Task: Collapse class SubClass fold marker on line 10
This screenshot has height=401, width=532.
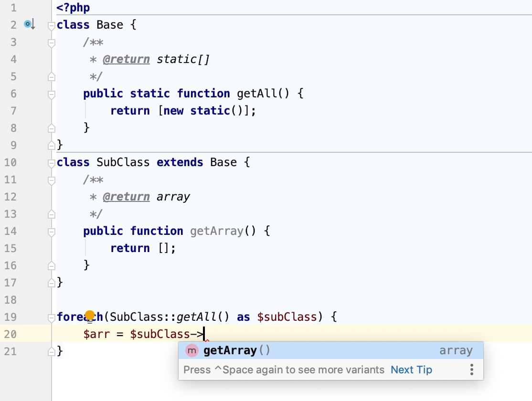Action: click(51, 163)
